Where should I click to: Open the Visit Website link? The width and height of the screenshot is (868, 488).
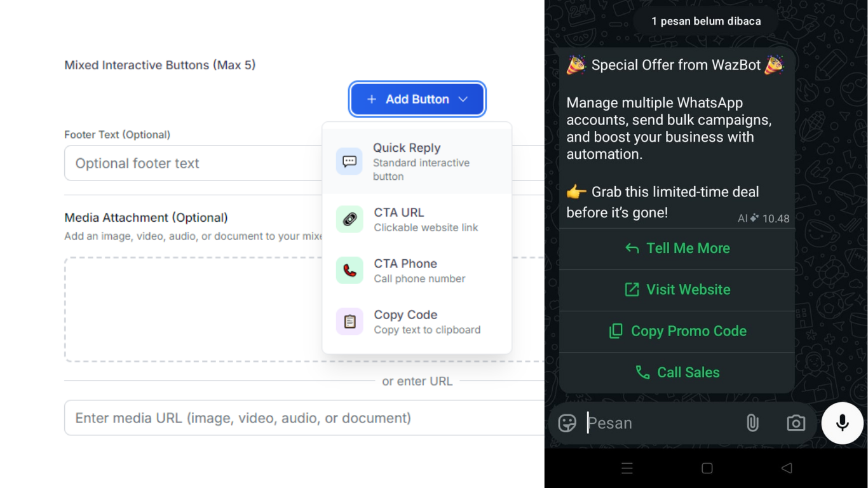(x=677, y=289)
